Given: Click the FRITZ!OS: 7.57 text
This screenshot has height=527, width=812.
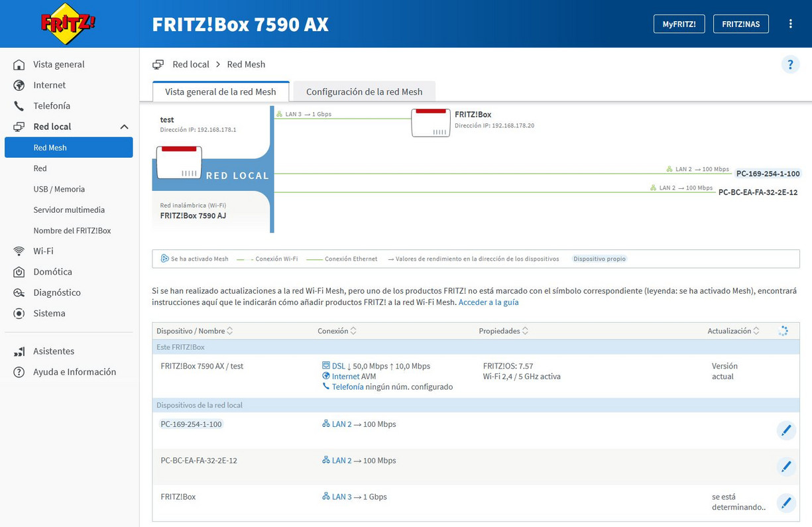Looking at the screenshot, I should [508, 366].
